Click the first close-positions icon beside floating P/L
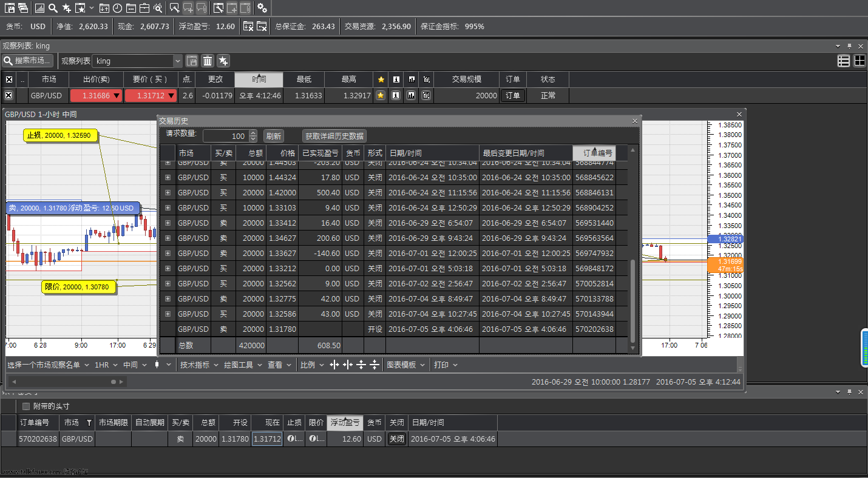 pos(248,26)
